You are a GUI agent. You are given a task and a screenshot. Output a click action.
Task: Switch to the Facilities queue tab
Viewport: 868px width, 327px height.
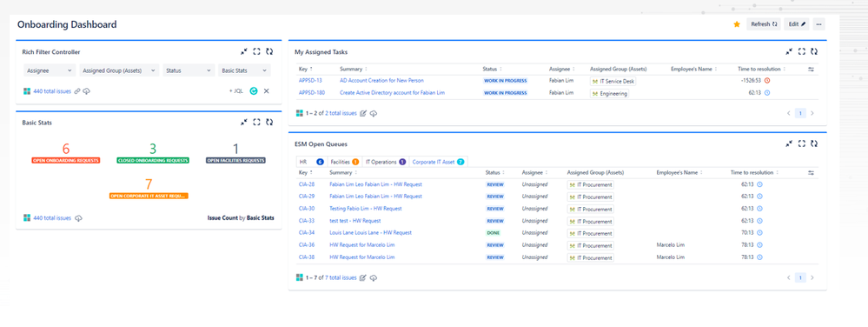344,162
